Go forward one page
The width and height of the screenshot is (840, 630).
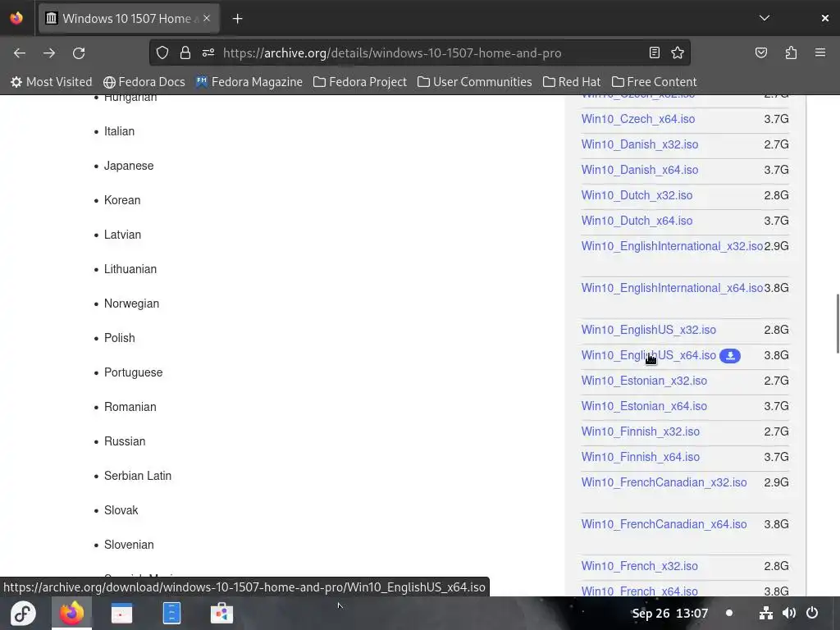tap(49, 53)
